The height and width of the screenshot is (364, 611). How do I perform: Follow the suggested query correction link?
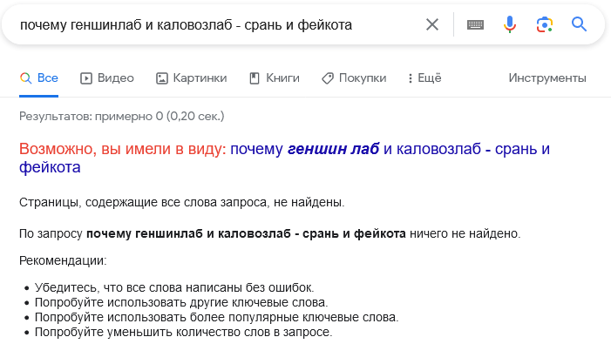(390, 149)
